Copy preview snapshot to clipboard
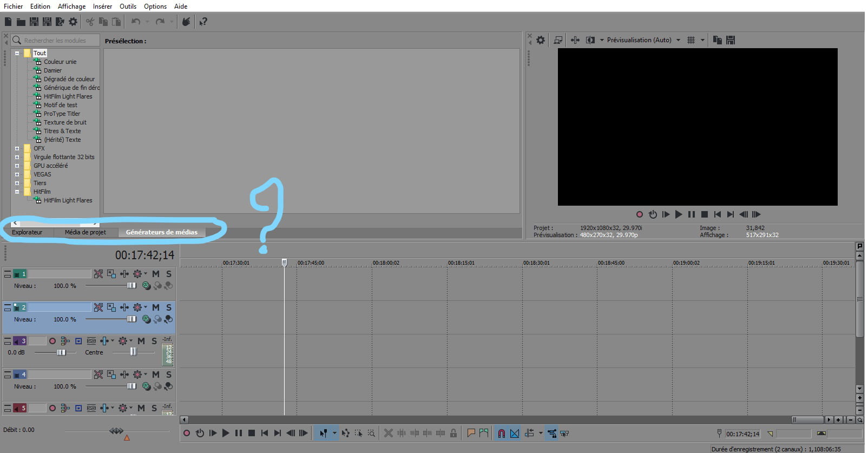This screenshot has width=868, height=453. point(718,40)
